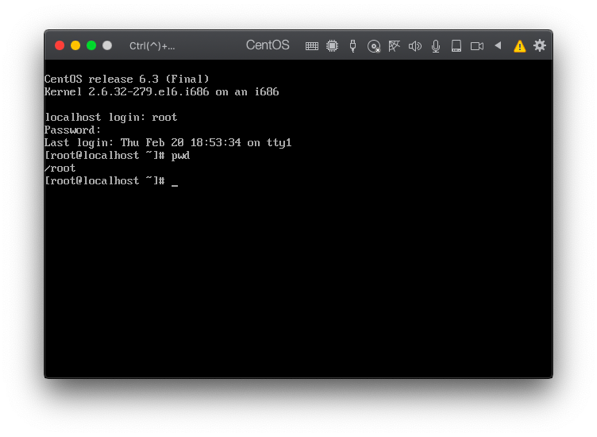This screenshot has width=597, height=437.
Task: Click the CentOS window title
Action: (267, 45)
